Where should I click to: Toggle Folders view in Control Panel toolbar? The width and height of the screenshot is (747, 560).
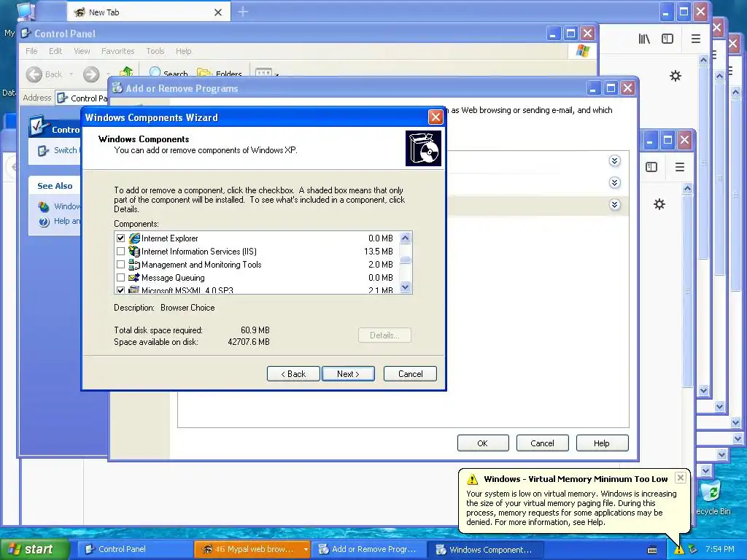[x=220, y=74]
